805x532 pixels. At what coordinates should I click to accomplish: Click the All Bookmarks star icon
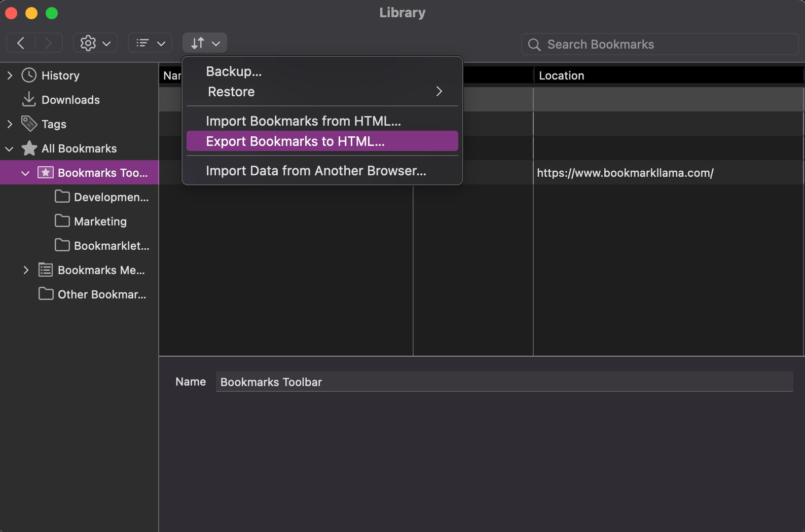click(29, 148)
